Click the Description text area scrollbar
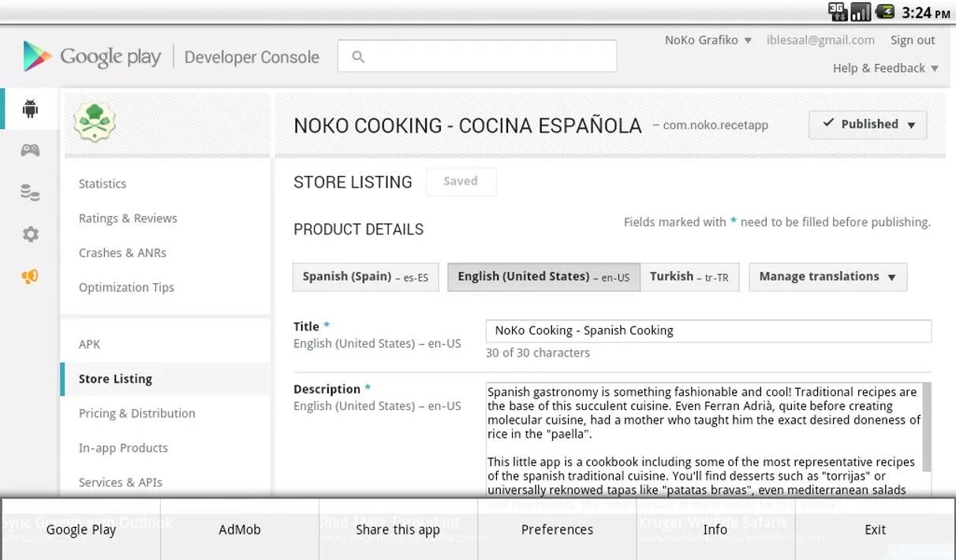This screenshot has height=560, width=956. click(926, 427)
